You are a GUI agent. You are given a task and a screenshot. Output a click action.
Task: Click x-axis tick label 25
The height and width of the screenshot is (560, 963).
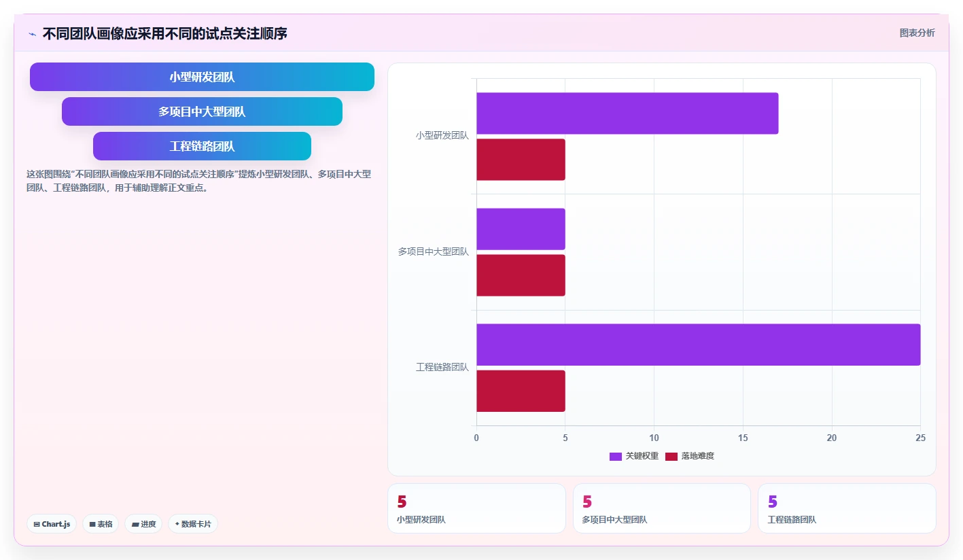pyautogui.click(x=920, y=438)
